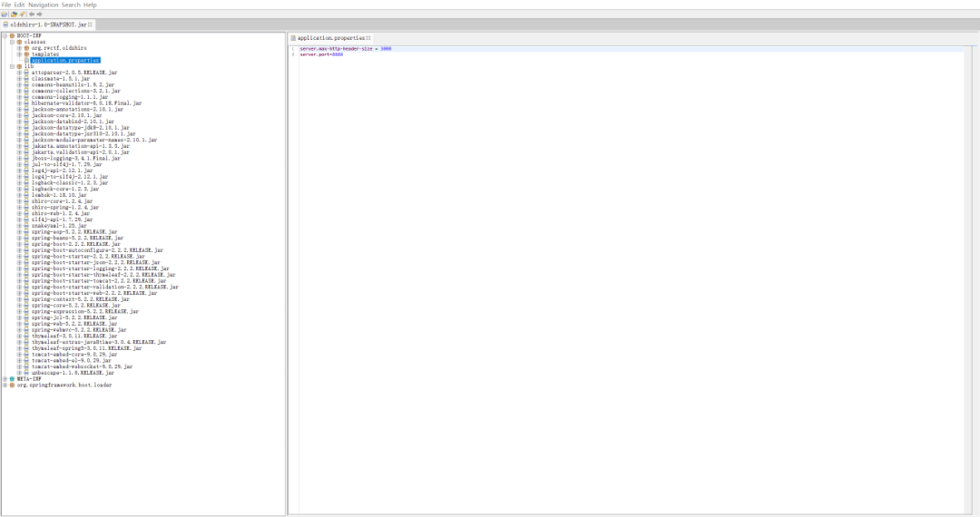Select org.springframework.boot.loader package
The height and width of the screenshot is (517, 980).
tap(64, 385)
